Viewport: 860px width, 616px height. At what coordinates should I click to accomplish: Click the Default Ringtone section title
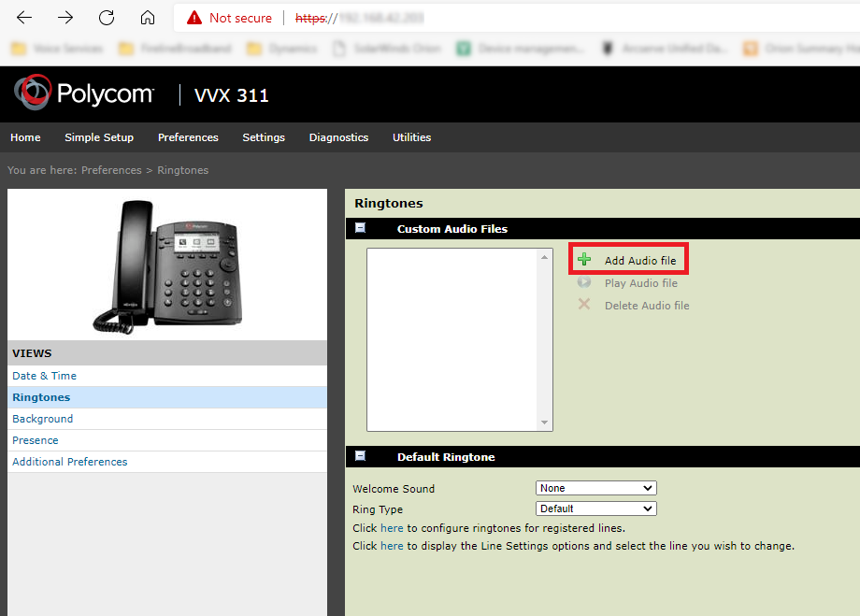[446, 457]
